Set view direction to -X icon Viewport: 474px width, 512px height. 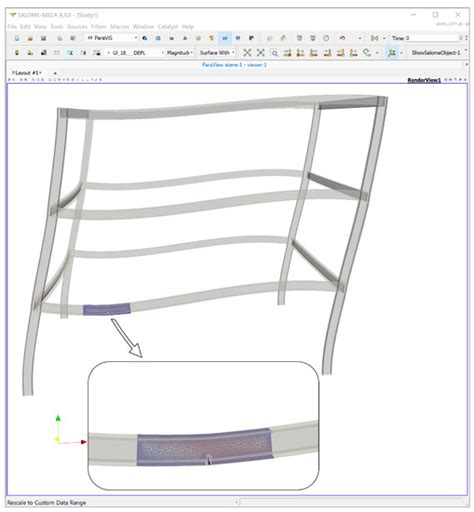click(300, 53)
